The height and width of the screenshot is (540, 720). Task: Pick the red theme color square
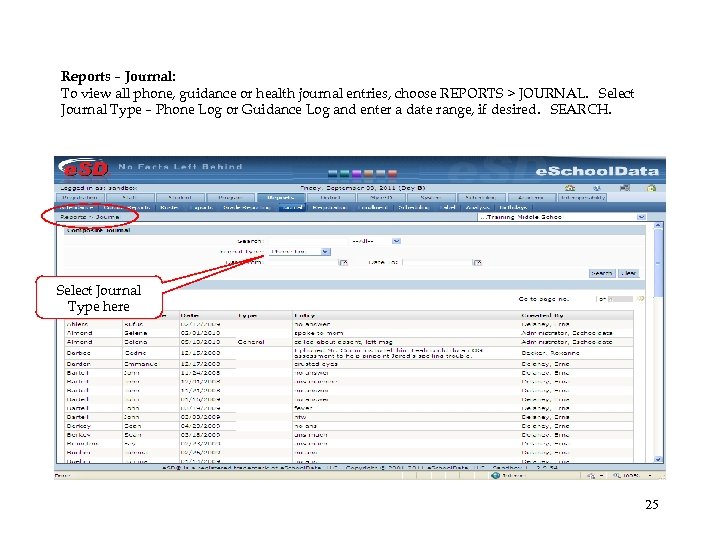[393, 173]
